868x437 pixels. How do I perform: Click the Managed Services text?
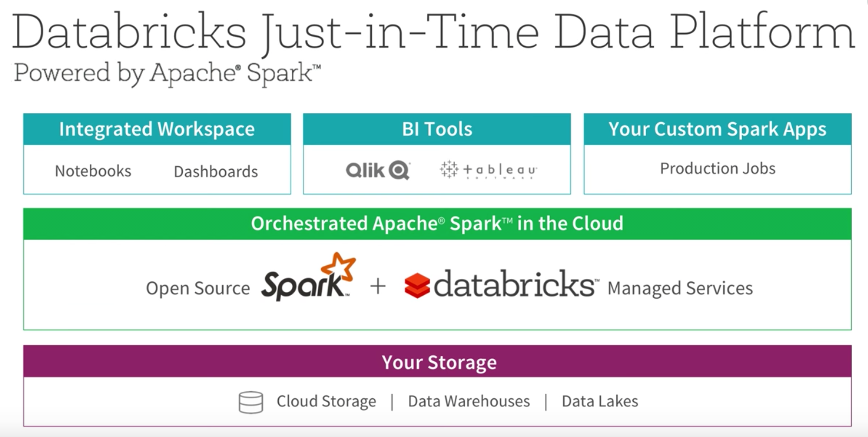pyautogui.click(x=680, y=288)
